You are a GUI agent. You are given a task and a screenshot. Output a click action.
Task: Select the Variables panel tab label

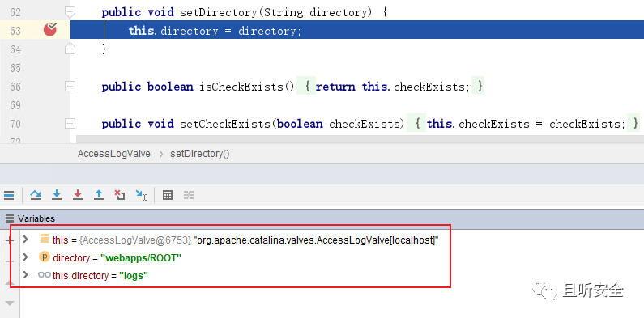36,218
